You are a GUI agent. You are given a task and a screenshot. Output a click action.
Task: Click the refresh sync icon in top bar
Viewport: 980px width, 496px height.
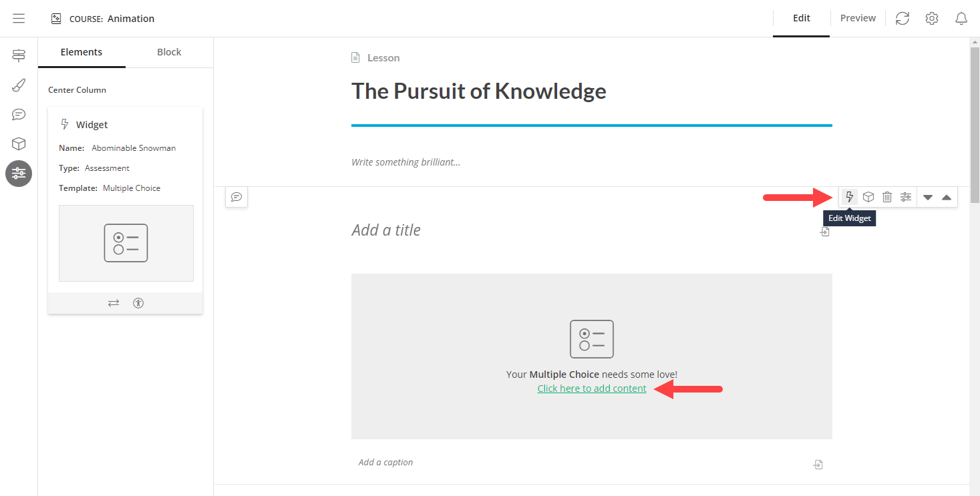point(902,18)
